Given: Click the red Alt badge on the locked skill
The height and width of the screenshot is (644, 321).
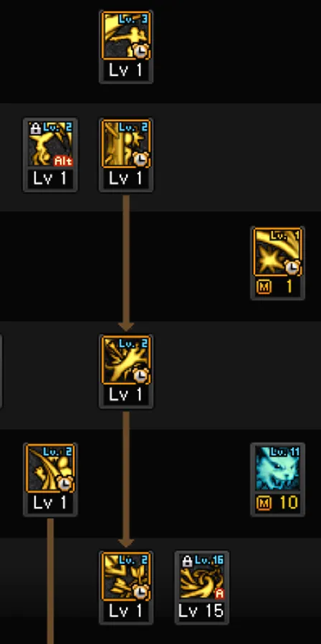Looking at the screenshot, I should tap(63, 161).
